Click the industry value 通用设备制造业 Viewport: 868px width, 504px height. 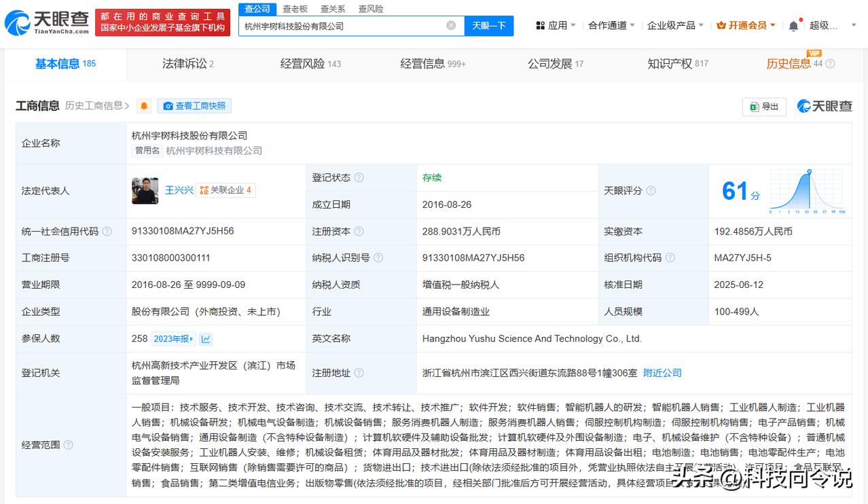pyautogui.click(x=456, y=312)
